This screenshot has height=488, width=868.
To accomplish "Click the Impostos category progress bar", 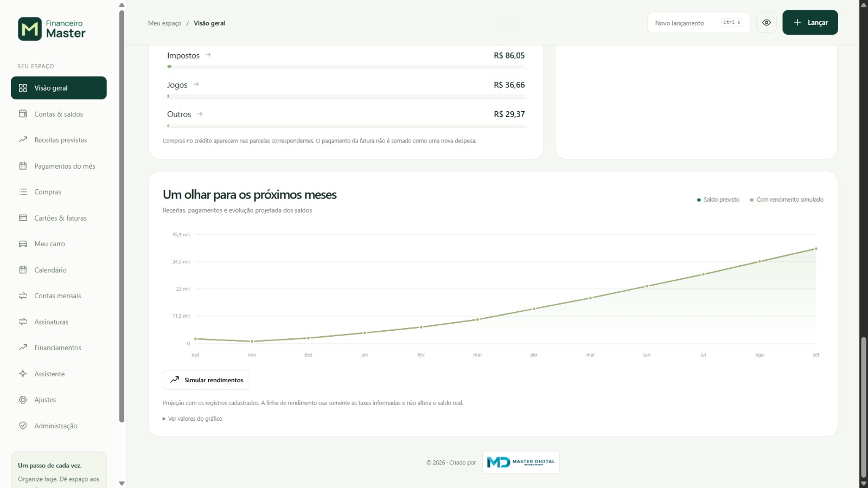I will pyautogui.click(x=346, y=67).
